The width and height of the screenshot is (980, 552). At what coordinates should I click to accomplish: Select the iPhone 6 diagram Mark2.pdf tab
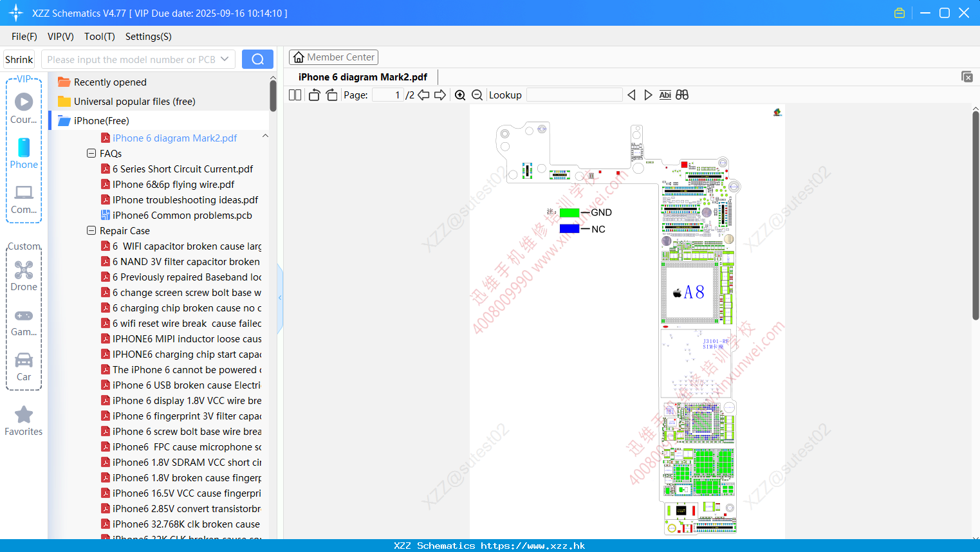click(x=363, y=77)
